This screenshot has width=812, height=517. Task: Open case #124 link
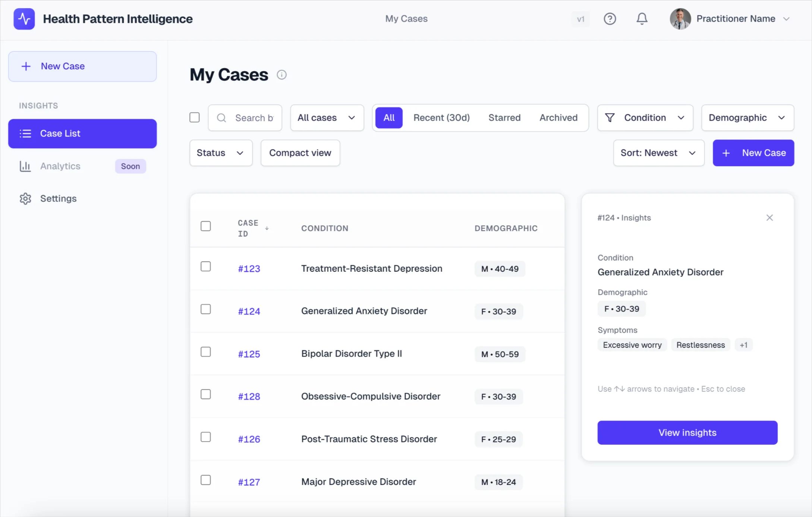pyautogui.click(x=249, y=311)
